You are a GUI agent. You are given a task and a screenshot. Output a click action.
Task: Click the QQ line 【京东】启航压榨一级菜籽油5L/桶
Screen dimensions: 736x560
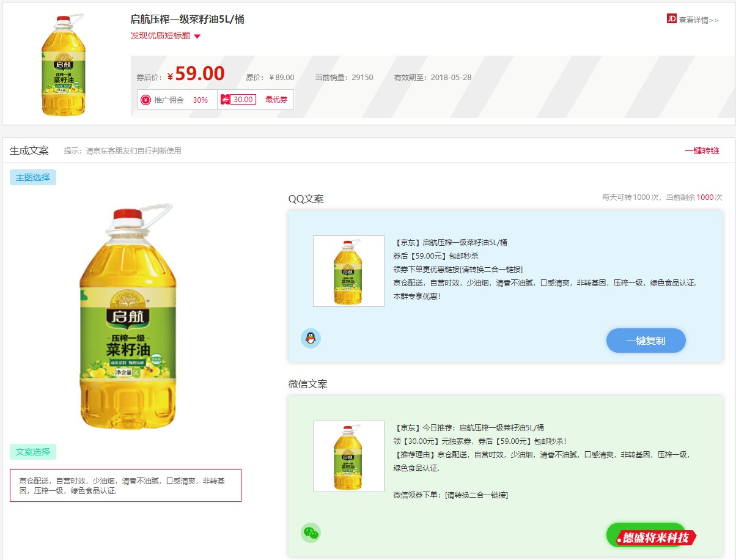451,243
